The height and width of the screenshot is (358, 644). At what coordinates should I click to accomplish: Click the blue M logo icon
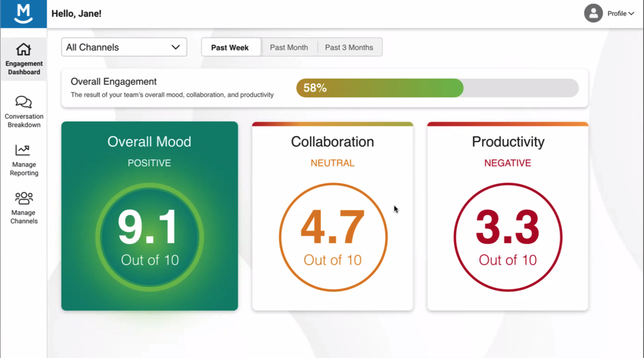tap(23, 14)
